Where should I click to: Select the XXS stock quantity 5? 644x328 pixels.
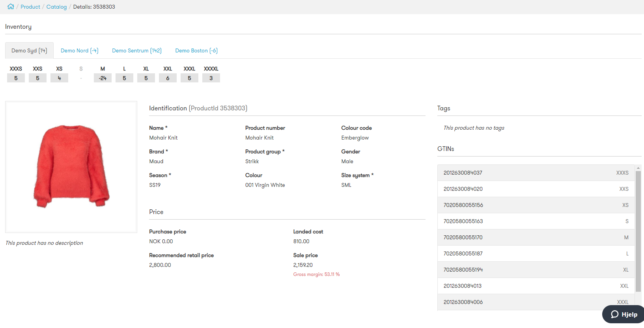tap(37, 78)
